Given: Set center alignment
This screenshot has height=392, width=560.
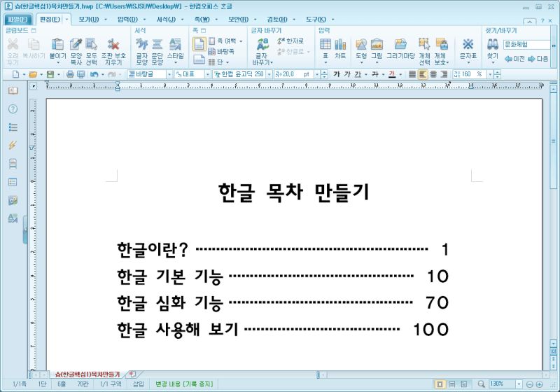Looking at the screenshot, I should (433, 74).
